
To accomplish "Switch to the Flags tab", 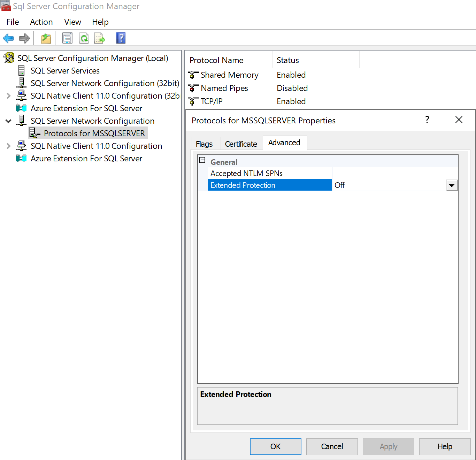I will pos(204,144).
